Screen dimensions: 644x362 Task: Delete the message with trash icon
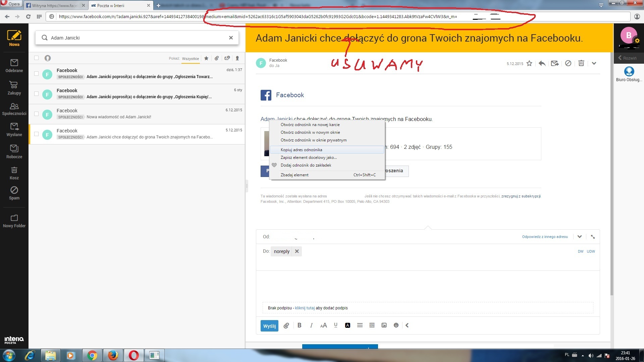coord(581,63)
